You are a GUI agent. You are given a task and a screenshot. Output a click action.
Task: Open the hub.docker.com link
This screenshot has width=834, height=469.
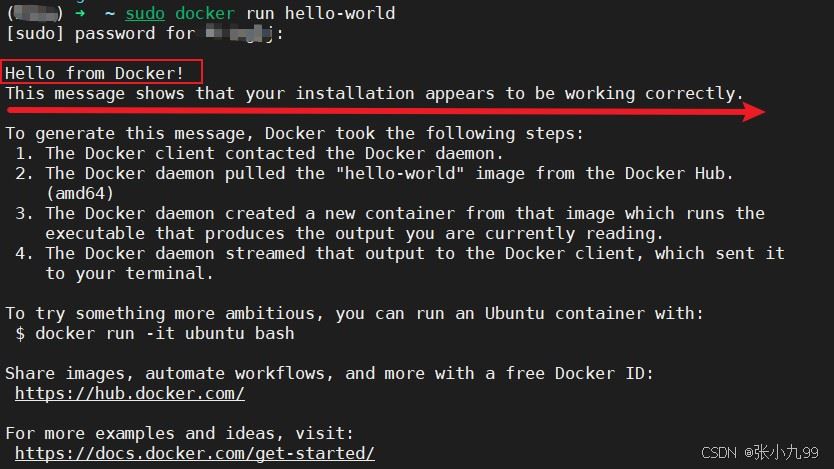pyautogui.click(x=130, y=393)
